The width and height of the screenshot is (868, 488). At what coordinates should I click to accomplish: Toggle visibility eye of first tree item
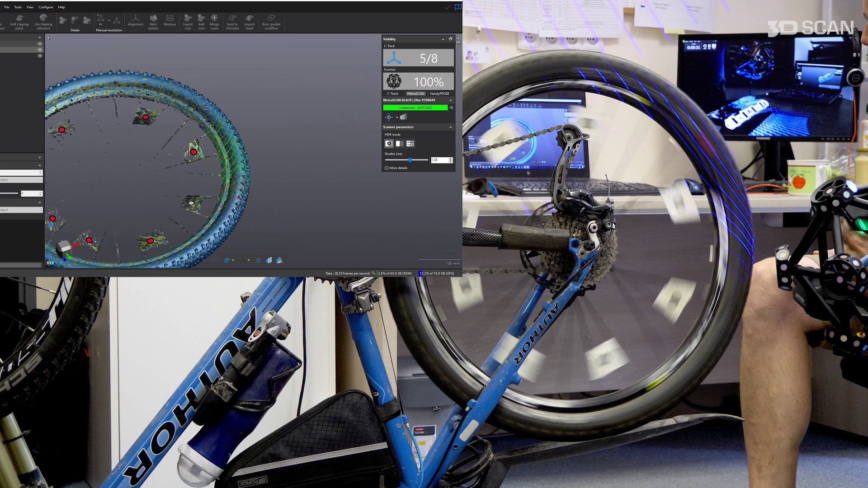pyautogui.click(x=40, y=44)
